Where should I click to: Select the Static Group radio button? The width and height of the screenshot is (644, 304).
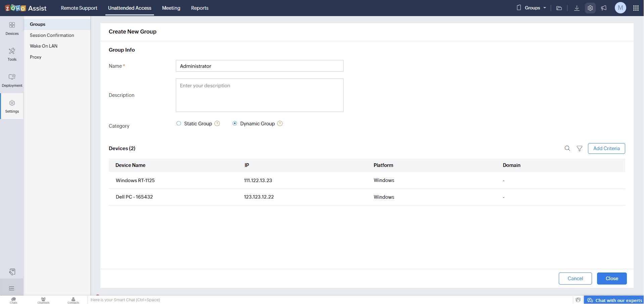coord(179,124)
